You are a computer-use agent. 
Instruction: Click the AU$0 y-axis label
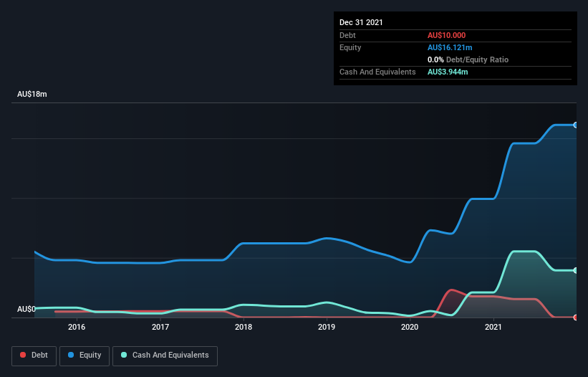[x=26, y=309]
